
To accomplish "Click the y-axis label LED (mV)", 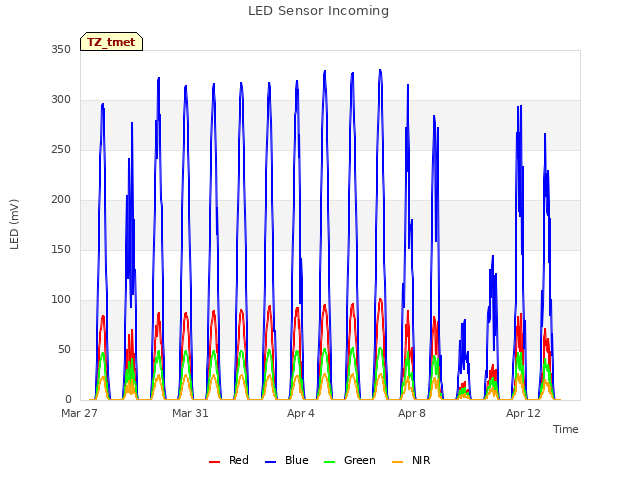I will pos(14,224).
